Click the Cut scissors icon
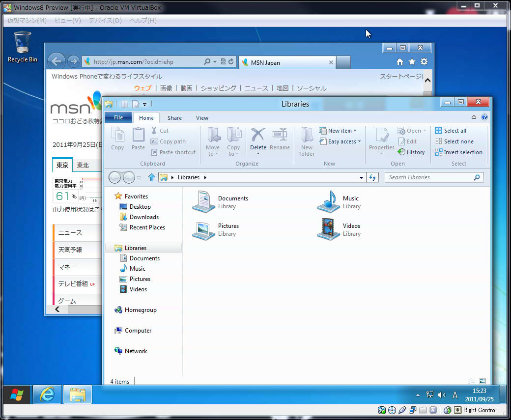 pos(154,131)
